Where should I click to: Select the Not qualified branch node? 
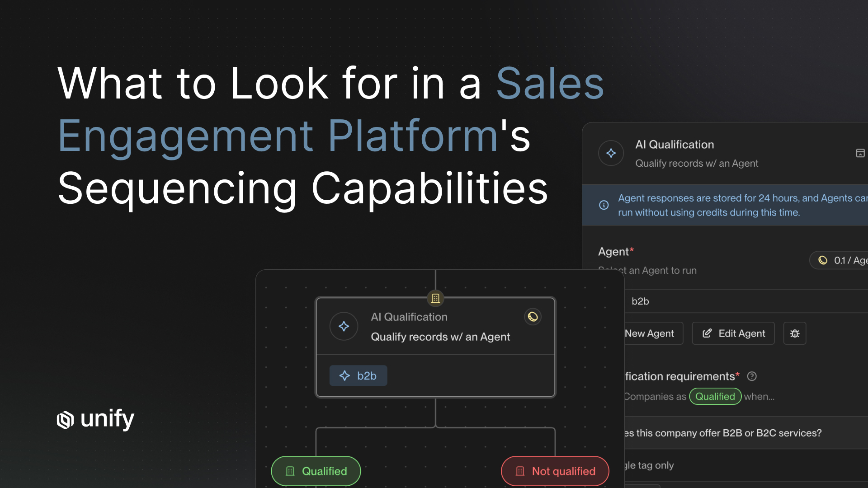[555, 471]
